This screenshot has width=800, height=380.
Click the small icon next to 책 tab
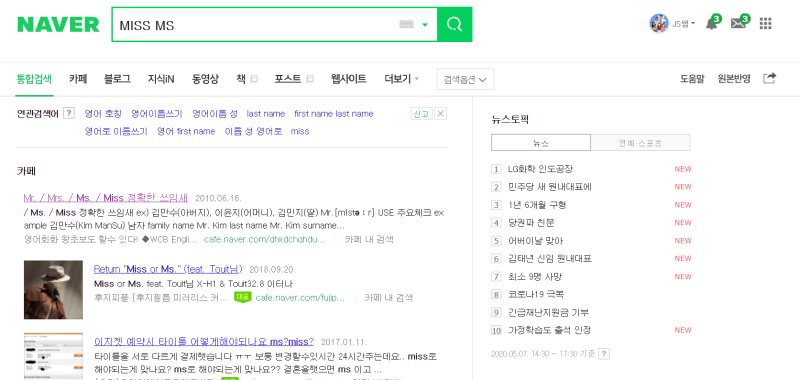tap(254, 79)
